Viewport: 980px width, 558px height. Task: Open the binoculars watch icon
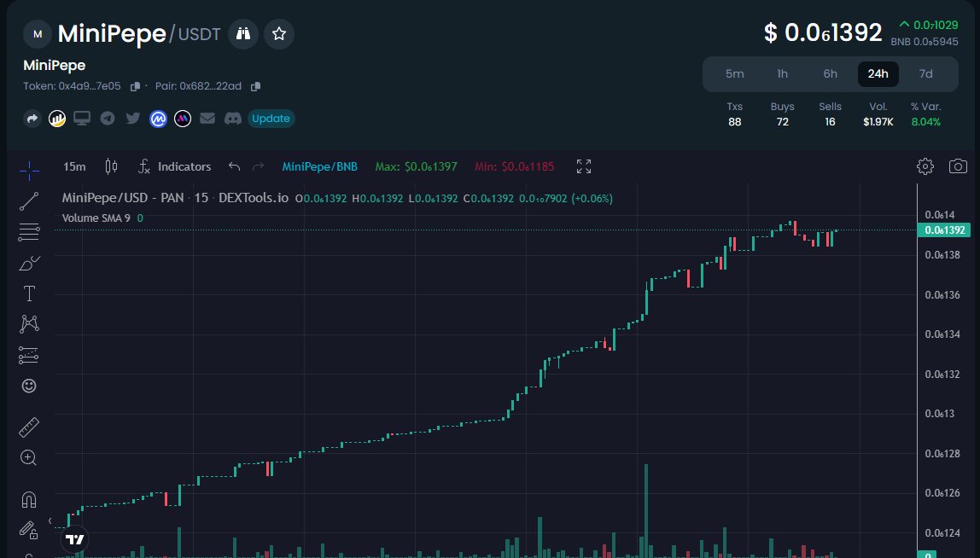click(x=243, y=34)
